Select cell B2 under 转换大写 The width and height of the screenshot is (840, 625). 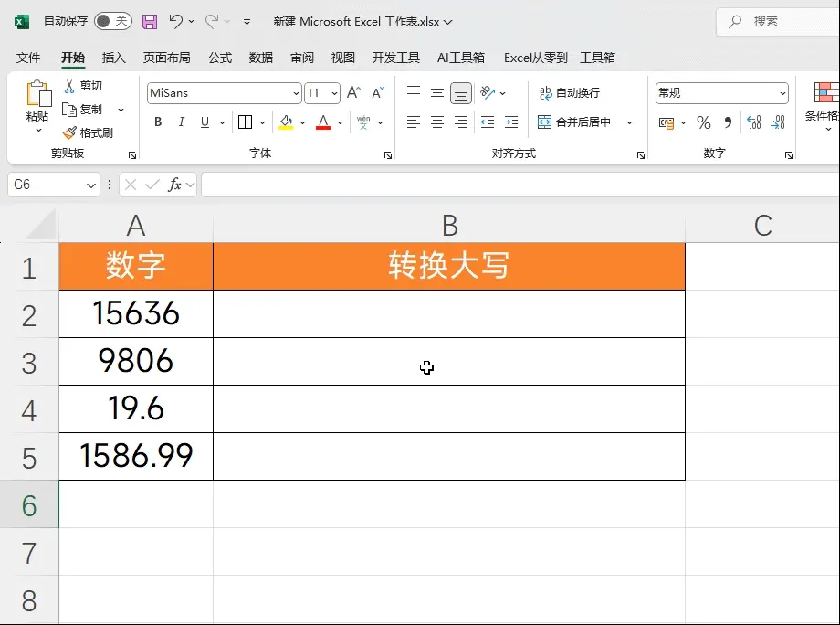(448, 314)
